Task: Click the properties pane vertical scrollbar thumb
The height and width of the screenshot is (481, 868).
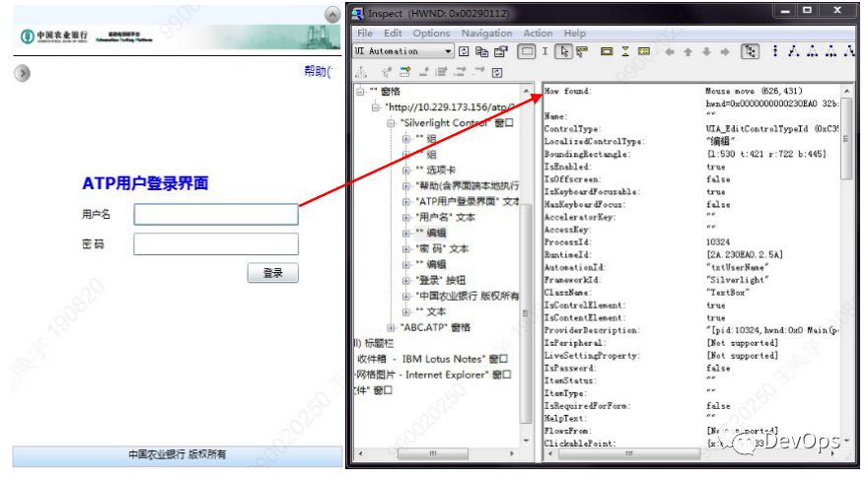Action: (846, 137)
